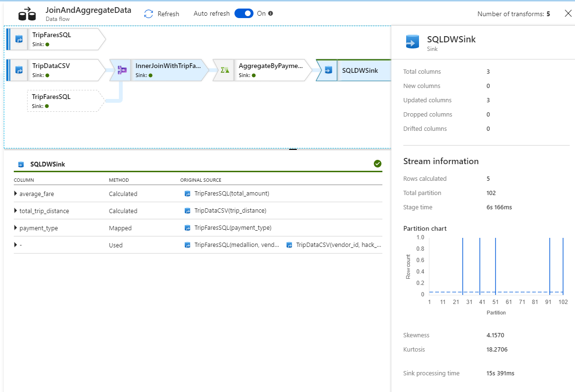Select the InnerJoinWithTripFares join transformation icon
The image size is (575, 392).
click(121, 70)
